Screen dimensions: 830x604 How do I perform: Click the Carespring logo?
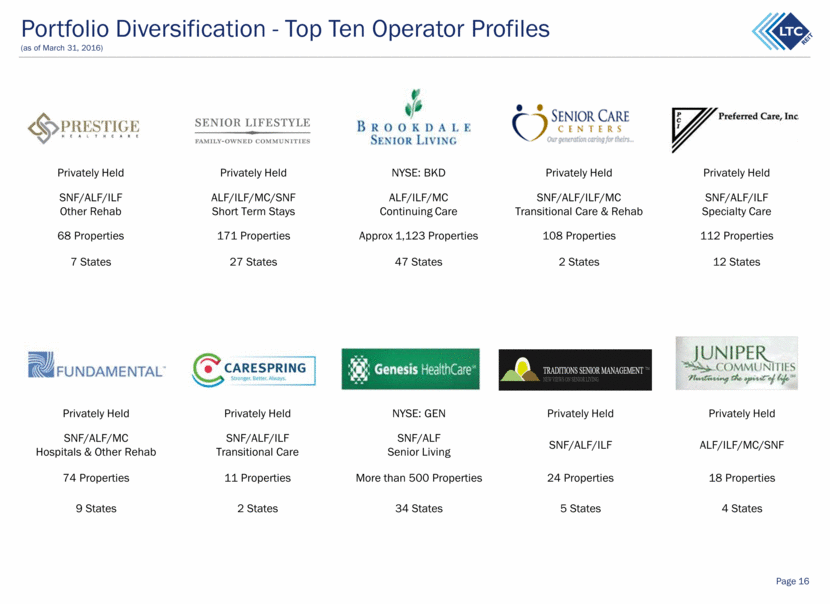[x=254, y=369]
